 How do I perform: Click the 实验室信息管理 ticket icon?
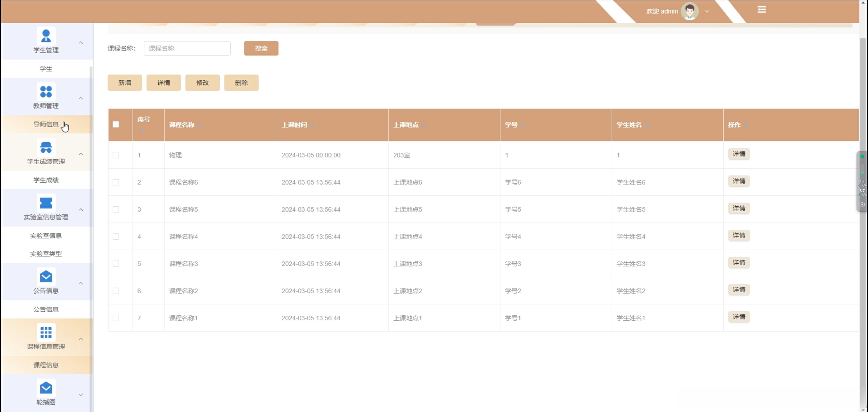coord(46,203)
